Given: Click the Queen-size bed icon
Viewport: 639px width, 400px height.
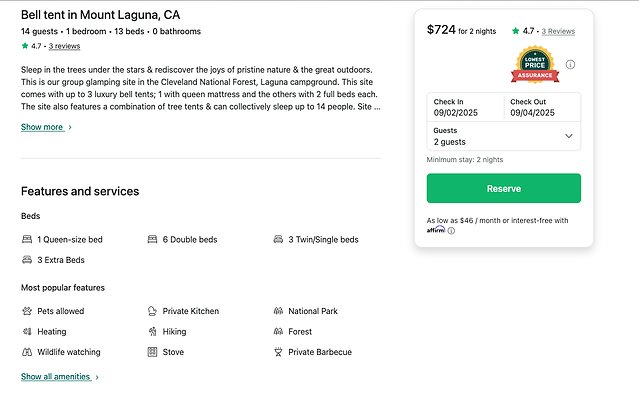Looking at the screenshot, I should coord(27,240).
